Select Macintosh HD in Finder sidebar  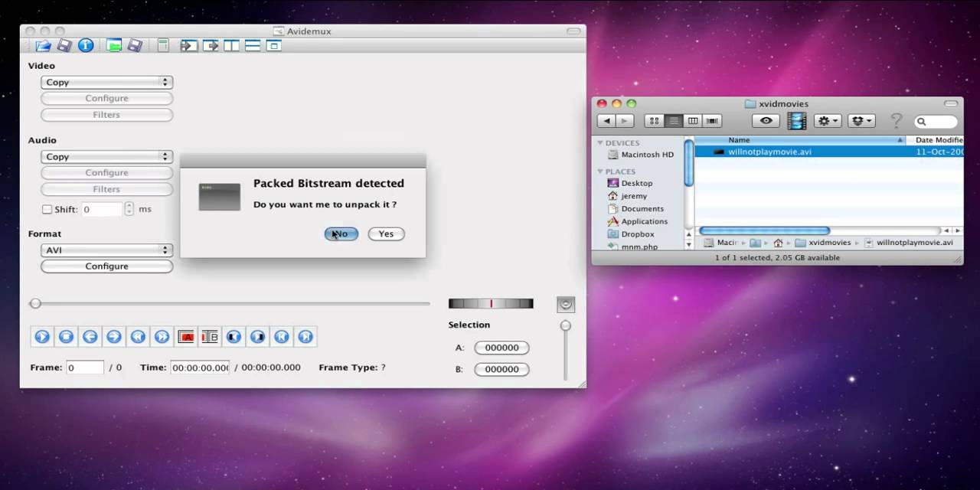(x=640, y=155)
